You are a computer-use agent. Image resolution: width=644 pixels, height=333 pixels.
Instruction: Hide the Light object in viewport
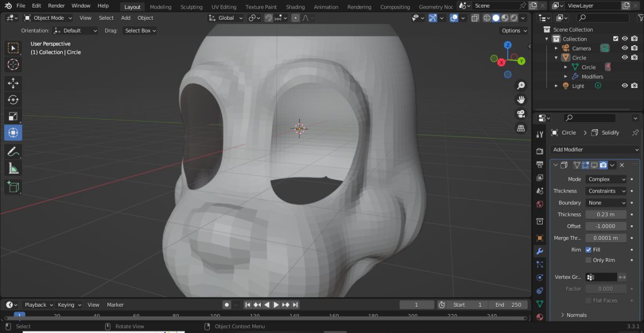pos(625,86)
